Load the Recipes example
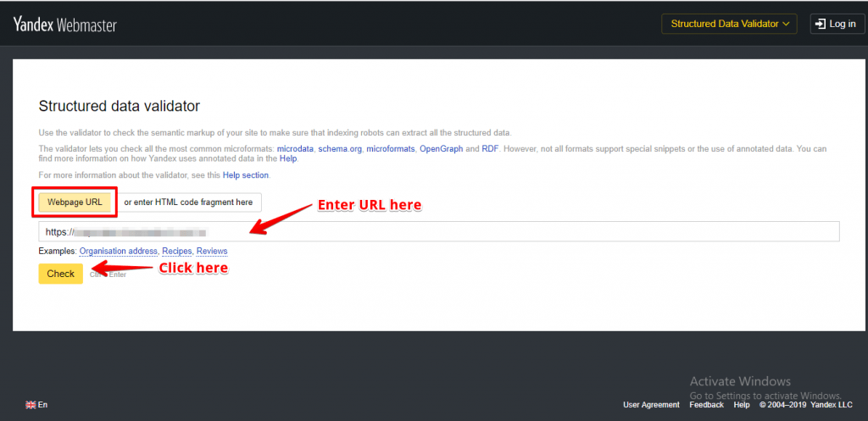 point(176,252)
